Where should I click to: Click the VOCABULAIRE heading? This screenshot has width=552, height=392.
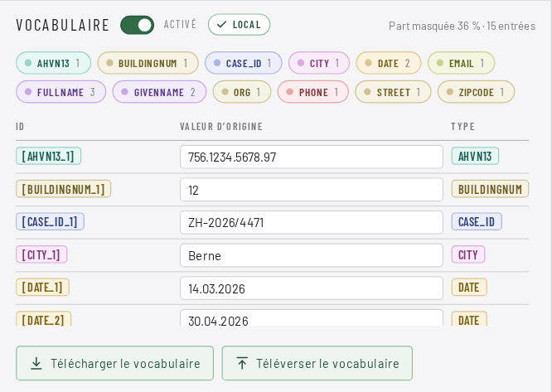click(x=63, y=25)
